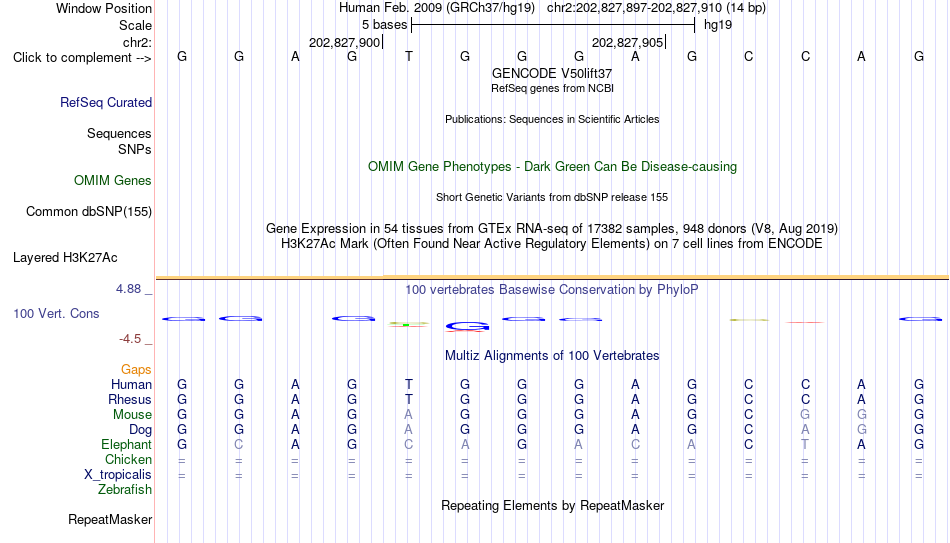Click the GTEx Gene Expression track title
The width and height of the screenshot is (950, 543).
(x=552, y=228)
